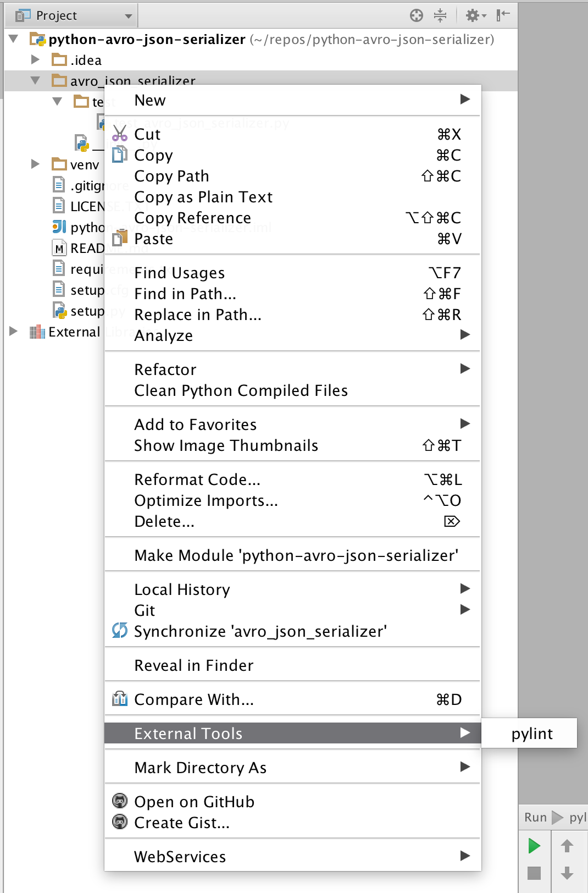Collapse the avro_json_serializer folder
The image size is (588, 893).
click(x=36, y=80)
